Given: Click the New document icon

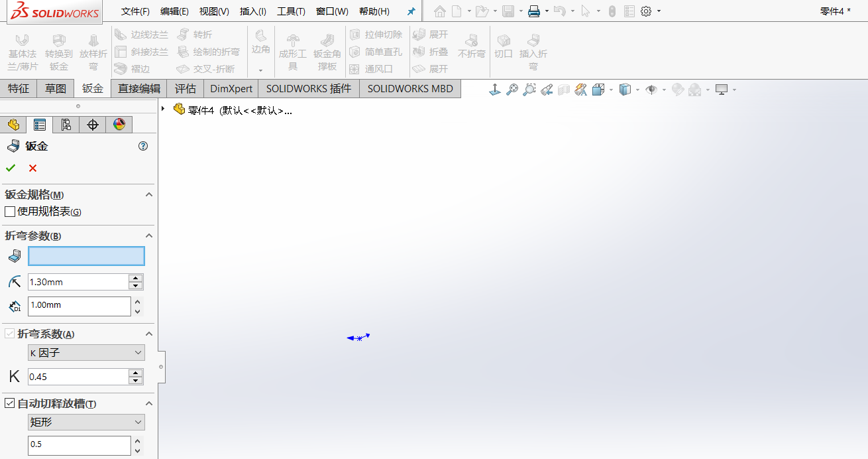Looking at the screenshot, I should click(x=457, y=11).
